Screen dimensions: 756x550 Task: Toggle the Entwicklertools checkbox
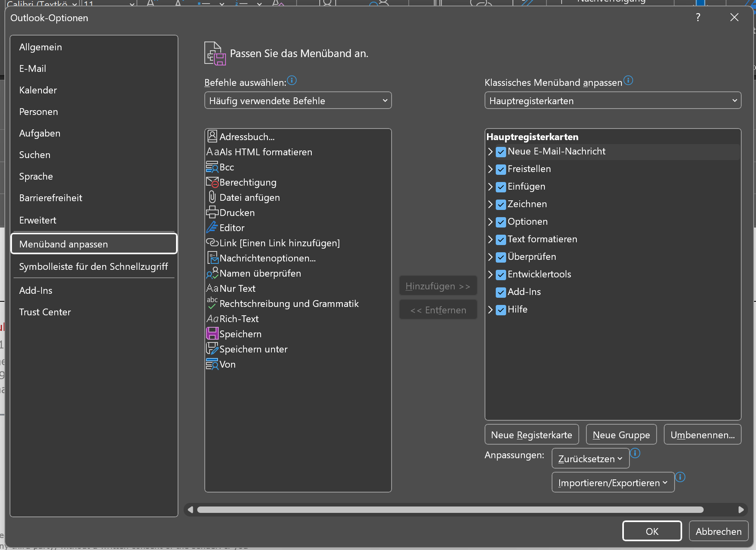(x=501, y=275)
